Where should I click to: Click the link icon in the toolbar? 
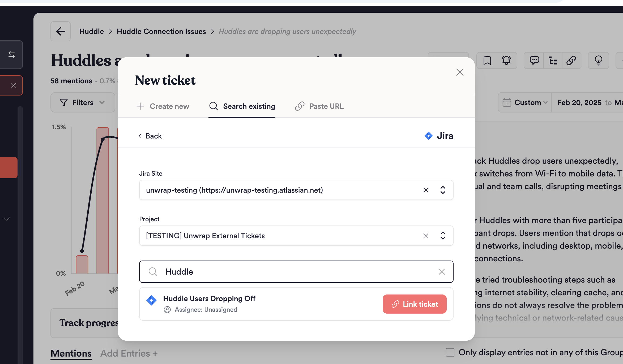pyautogui.click(x=571, y=60)
